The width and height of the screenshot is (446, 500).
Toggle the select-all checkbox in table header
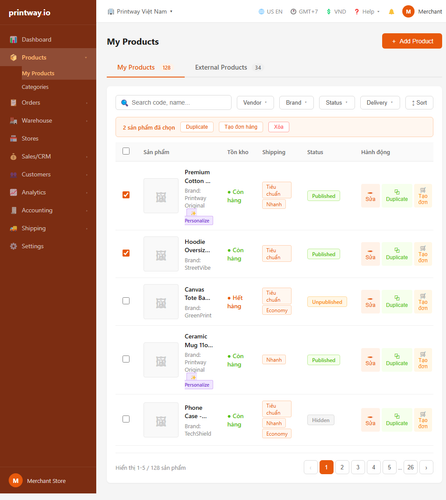click(126, 151)
